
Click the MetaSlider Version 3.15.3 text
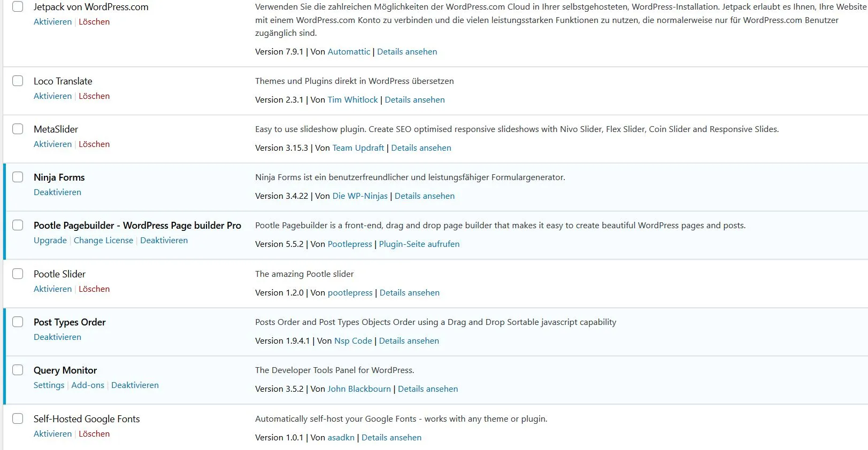click(x=282, y=148)
